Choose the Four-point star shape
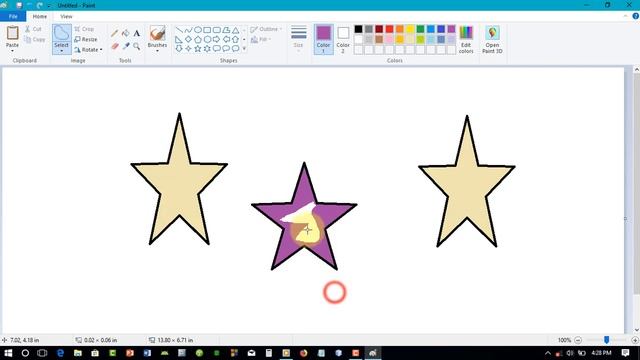Image resolution: width=640 pixels, height=360 pixels. pyautogui.click(x=188, y=49)
